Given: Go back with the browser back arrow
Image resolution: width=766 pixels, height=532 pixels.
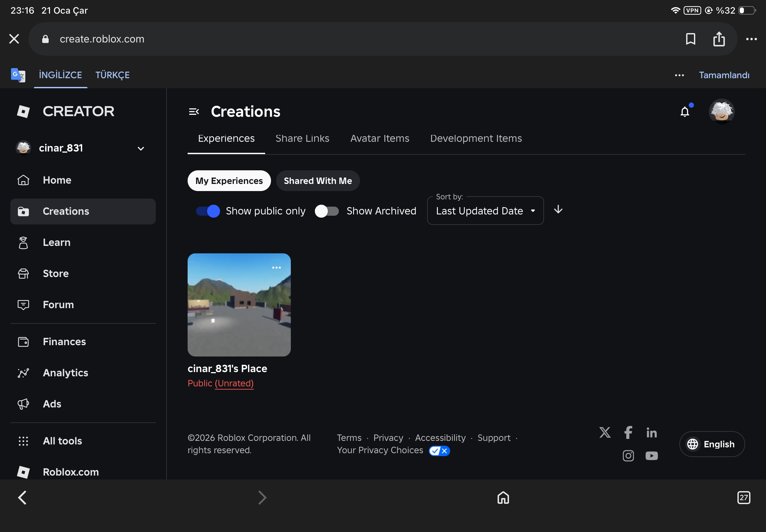Looking at the screenshot, I should [22, 497].
